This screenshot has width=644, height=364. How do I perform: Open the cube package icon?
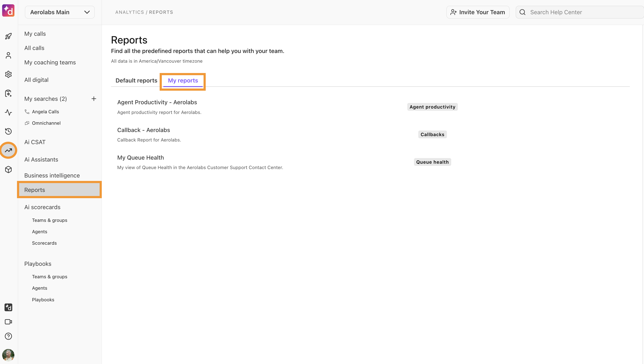coord(8,169)
